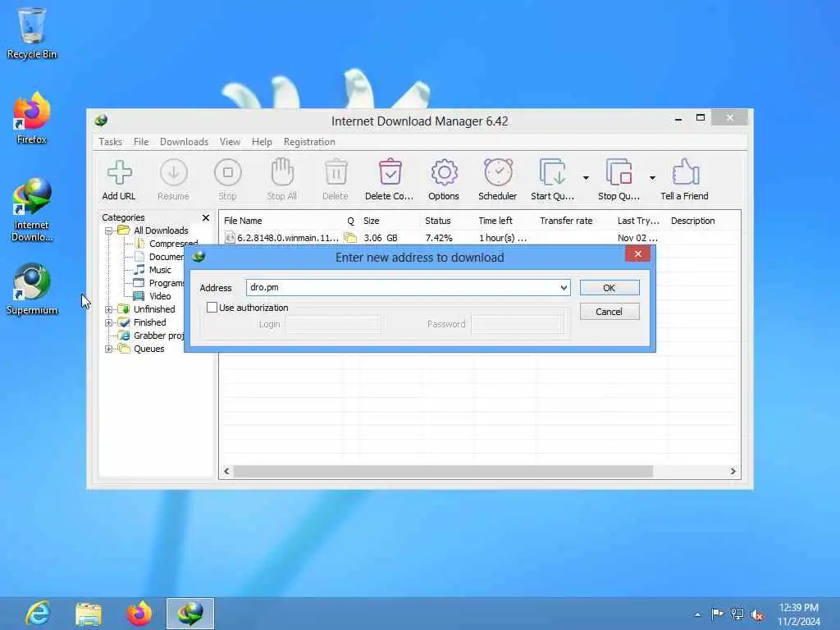Sort by the File Name column header

pos(243,221)
